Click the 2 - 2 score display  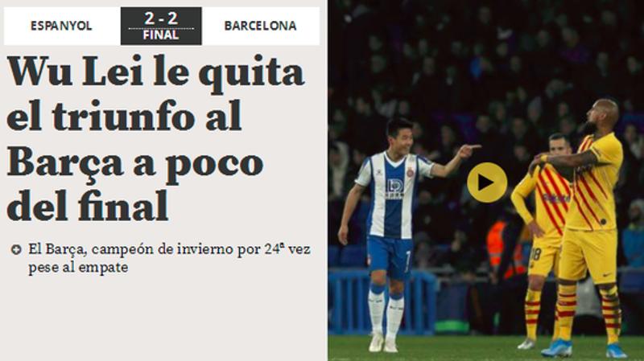click(161, 18)
